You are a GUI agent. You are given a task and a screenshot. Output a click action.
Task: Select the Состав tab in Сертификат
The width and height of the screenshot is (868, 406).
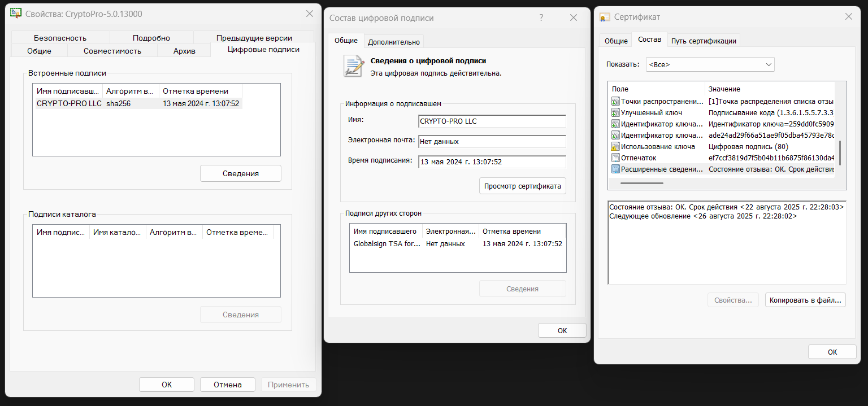pyautogui.click(x=649, y=40)
